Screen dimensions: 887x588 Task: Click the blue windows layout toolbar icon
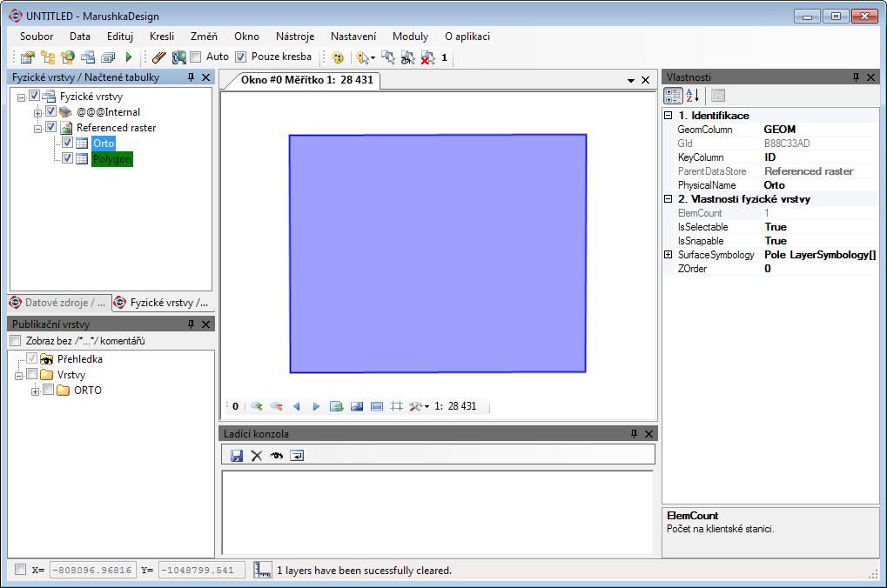click(x=88, y=57)
